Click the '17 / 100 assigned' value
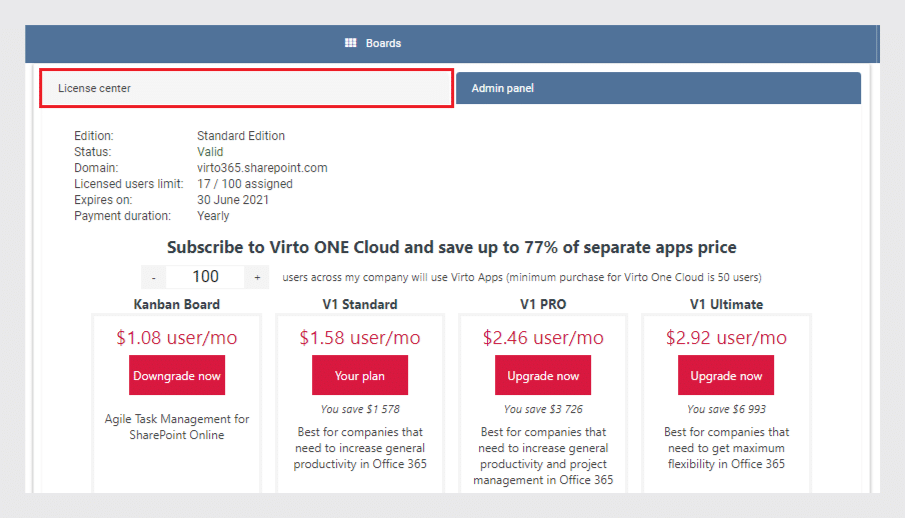Image resolution: width=905 pixels, height=518 pixels. (245, 184)
